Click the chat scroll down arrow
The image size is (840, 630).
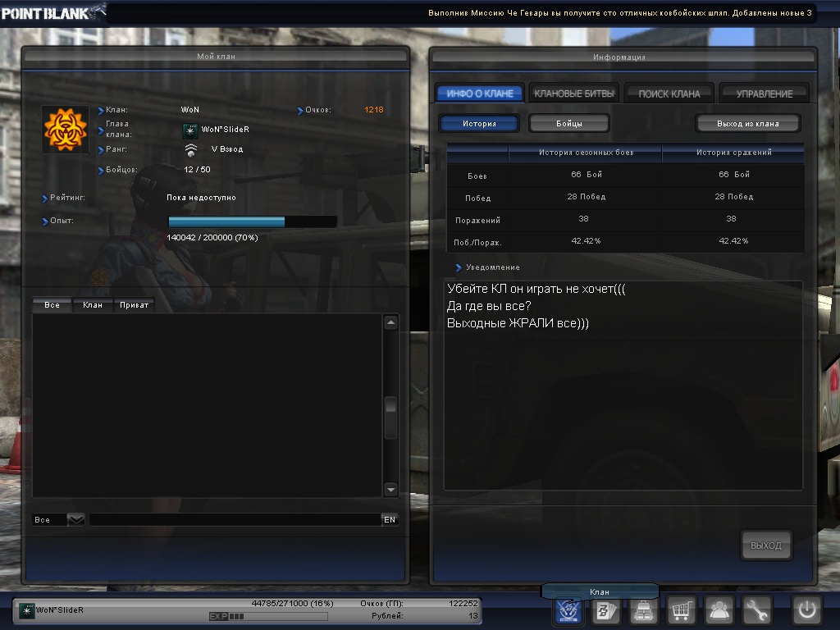[x=390, y=489]
